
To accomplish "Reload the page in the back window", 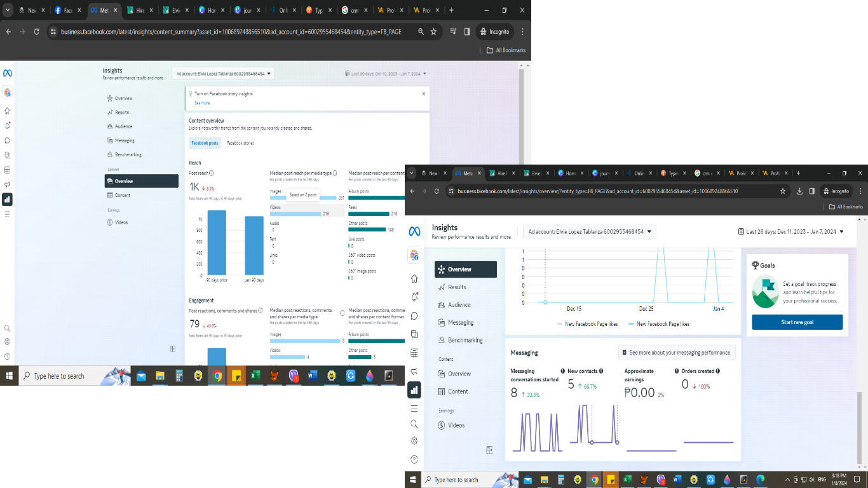I will 37,32.
